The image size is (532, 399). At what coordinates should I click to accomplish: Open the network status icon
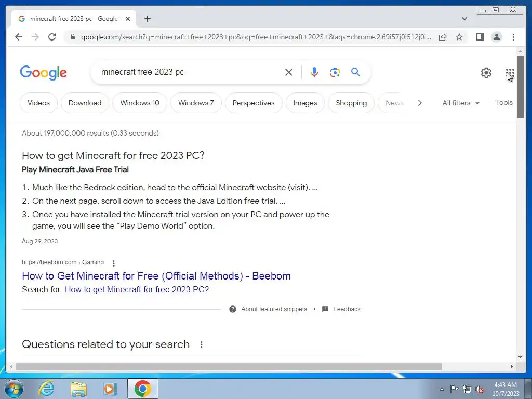tap(467, 389)
